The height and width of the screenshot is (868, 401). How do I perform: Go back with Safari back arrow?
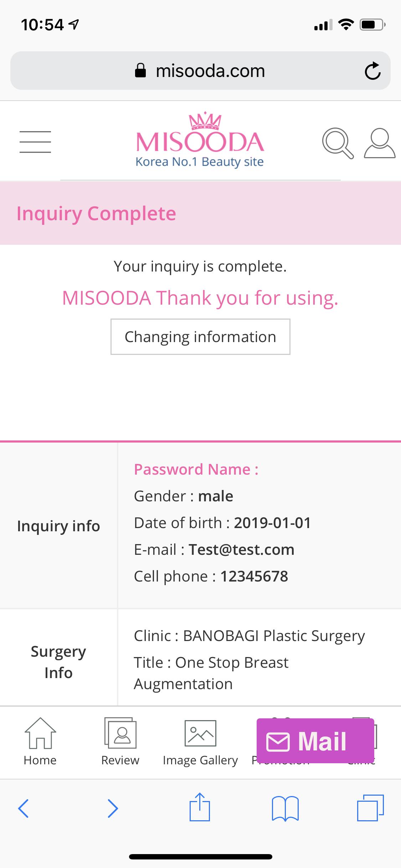coord(24,808)
